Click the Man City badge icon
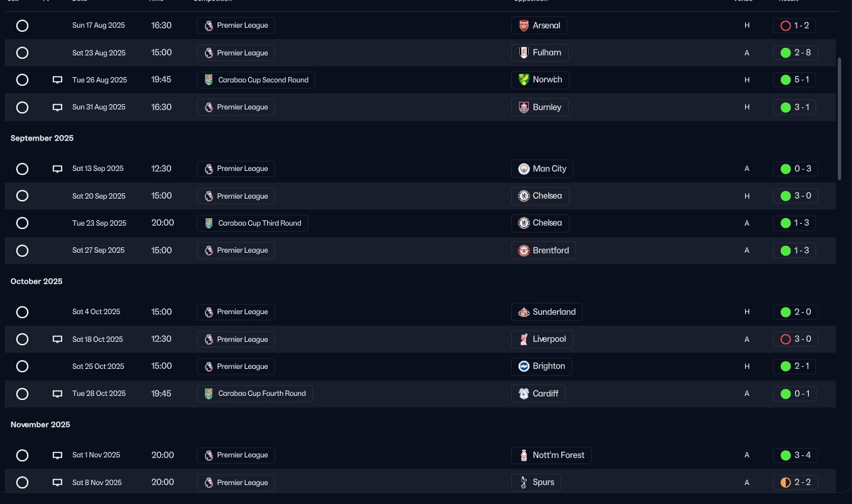The height and width of the screenshot is (504, 852). pyautogui.click(x=523, y=169)
